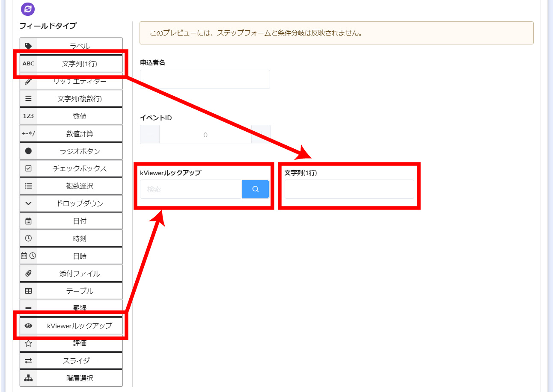Add the attachment file paperclip field
553x392 pixels.
(71, 273)
